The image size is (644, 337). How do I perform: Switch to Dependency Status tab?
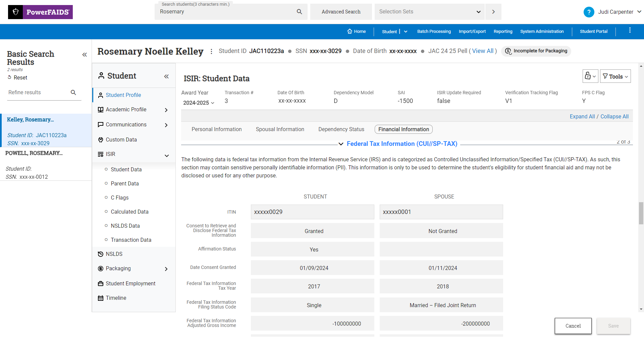[341, 129]
